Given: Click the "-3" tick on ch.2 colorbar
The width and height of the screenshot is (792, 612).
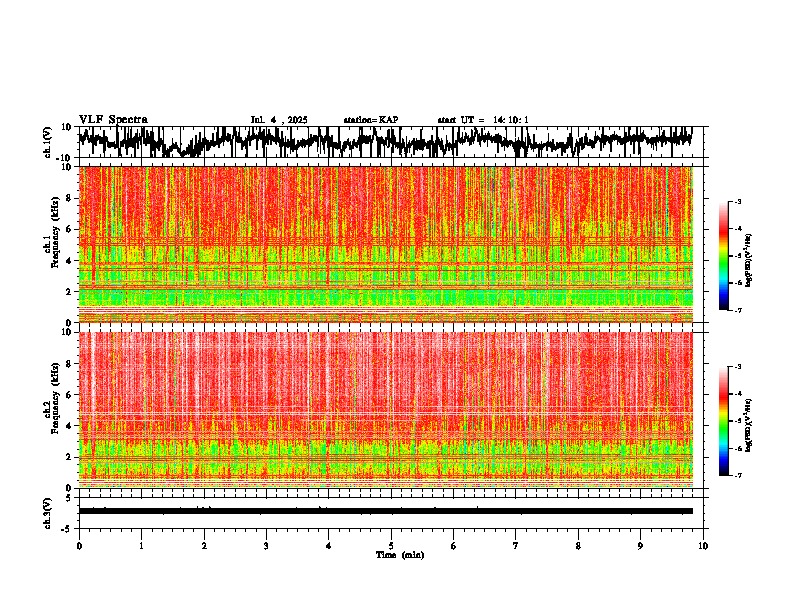Looking at the screenshot, I should (x=738, y=367).
